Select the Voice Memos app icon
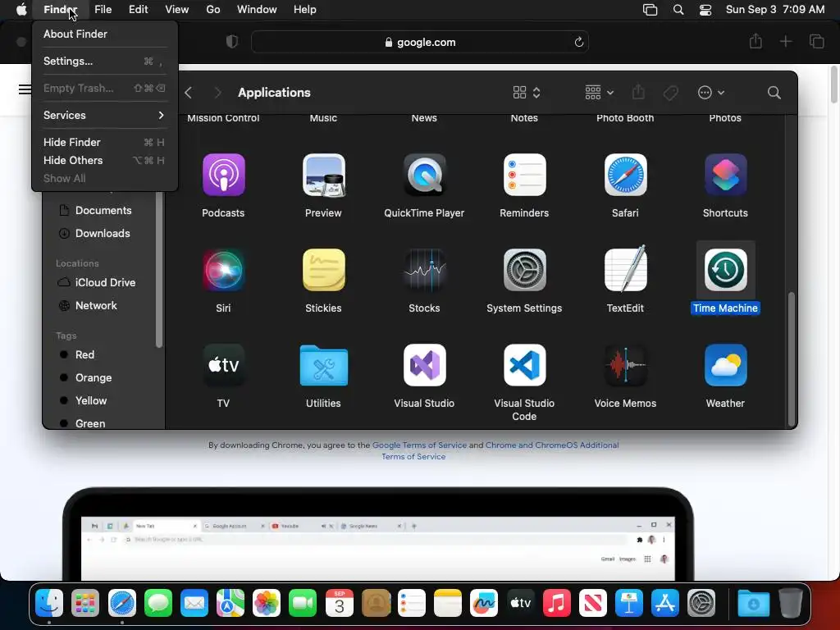The width and height of the screenshot is (840, 630). click(x=625, y=365)
